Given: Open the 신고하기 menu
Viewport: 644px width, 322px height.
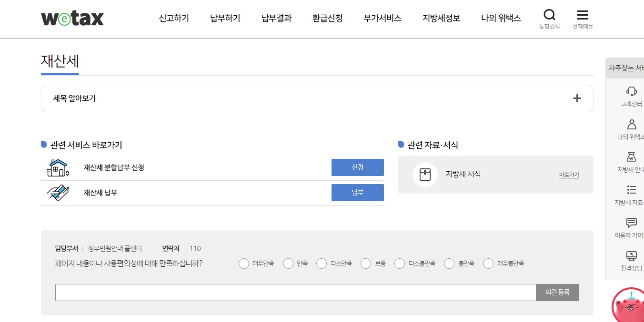Looking at the screenshot, I should [173, 18].
